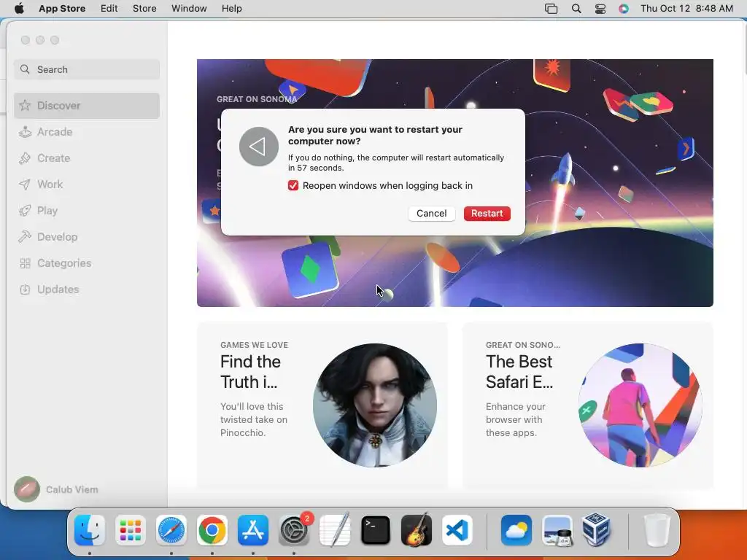Image resolution: width=747 pixels, height=560 pixels.
Task: Cancel the restart dialog
Action: (432, 214)
